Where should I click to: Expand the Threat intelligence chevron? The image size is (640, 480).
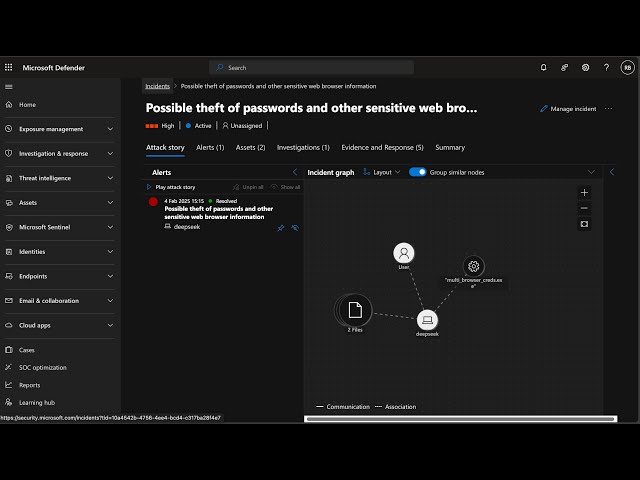[110, 178]
